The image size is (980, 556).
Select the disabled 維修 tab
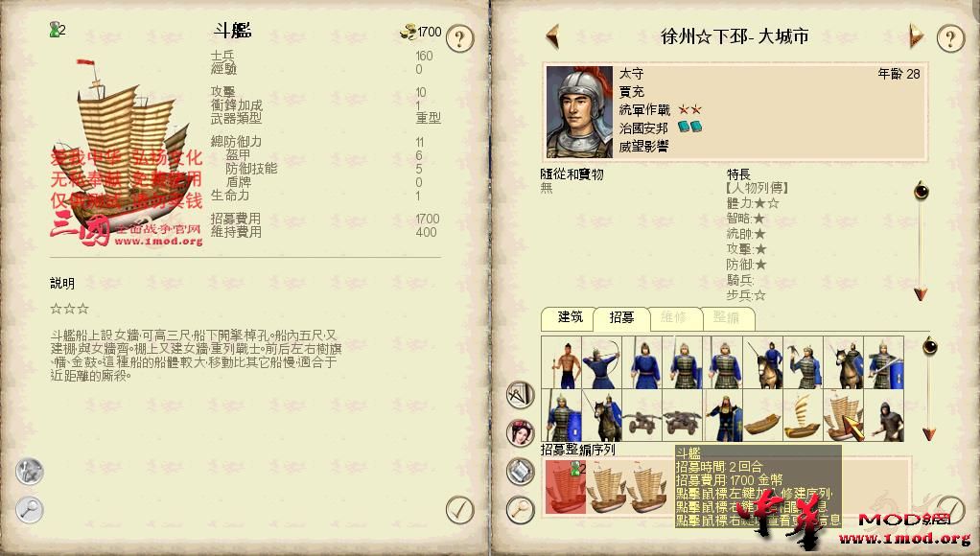[x=674, y=318]
